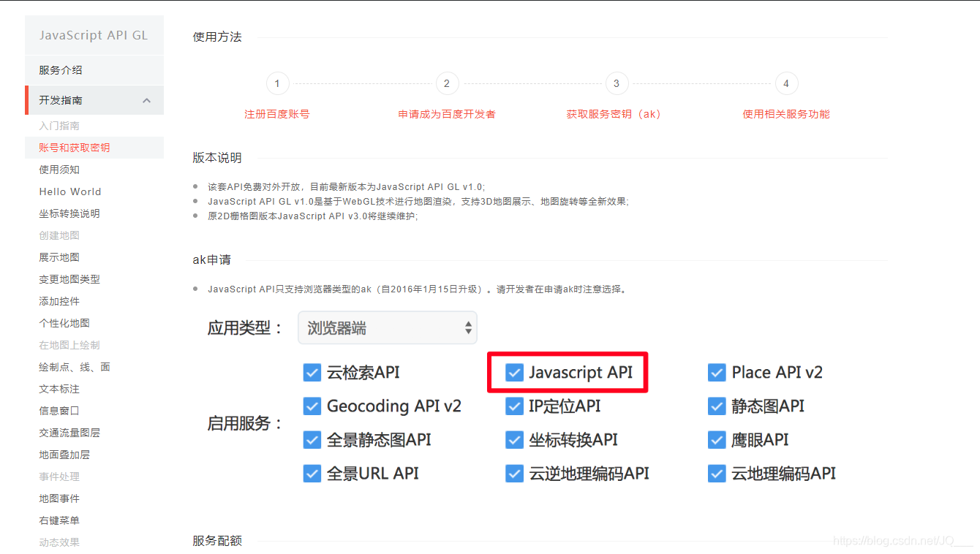Click step 1 circle icon
This screenshot has width=980, height=554.
click(x=277, y=83)
